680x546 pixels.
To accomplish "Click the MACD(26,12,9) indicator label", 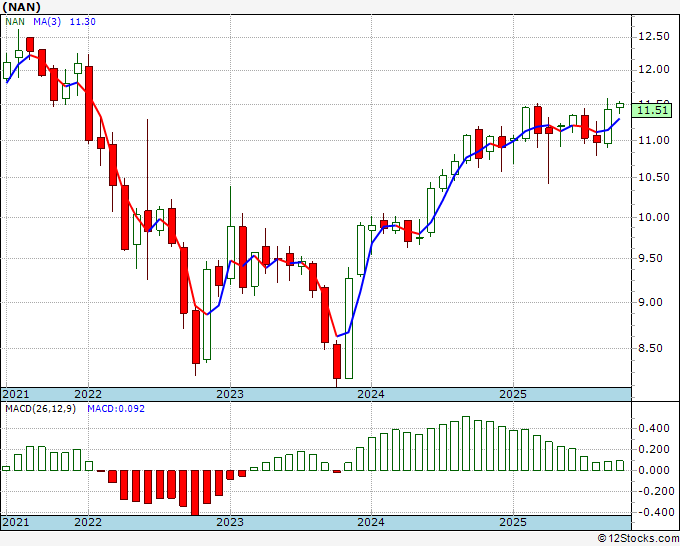I will tap(40, 409).
